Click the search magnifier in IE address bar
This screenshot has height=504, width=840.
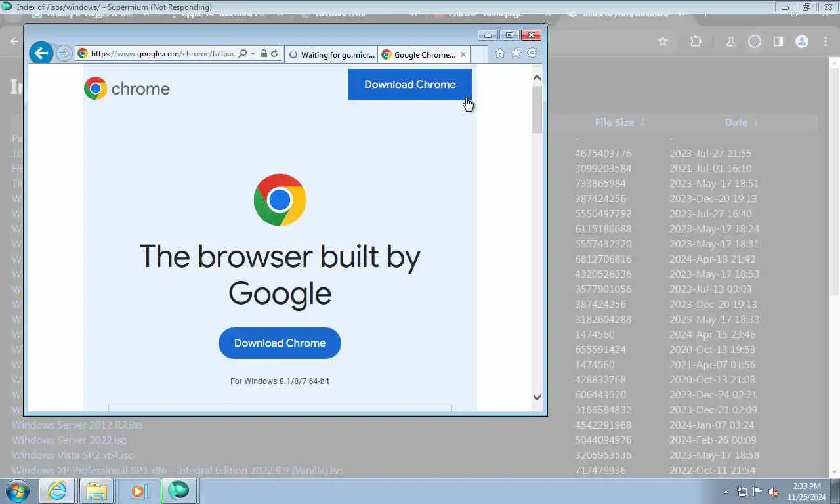click(x=243, y=54)
